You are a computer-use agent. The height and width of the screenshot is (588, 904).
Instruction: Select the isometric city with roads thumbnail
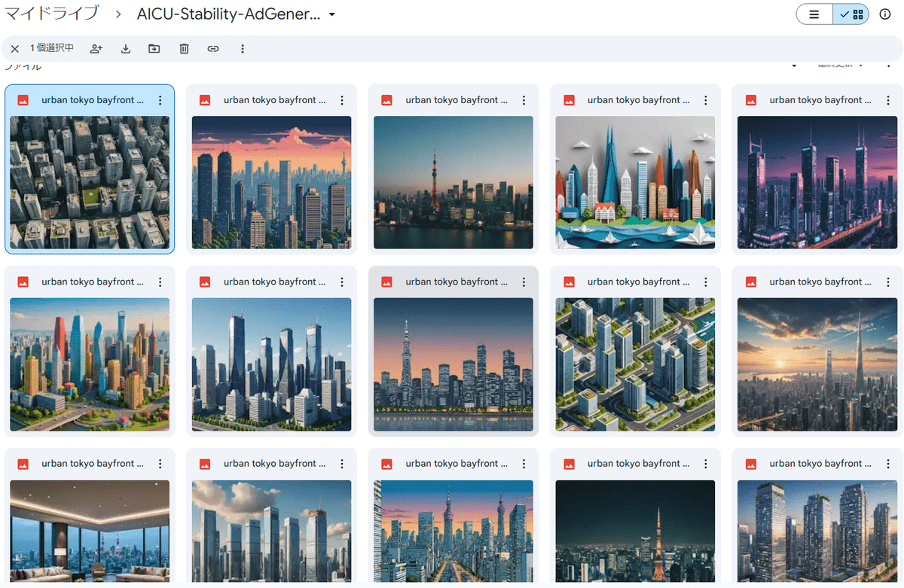click(x=635, y=364)
